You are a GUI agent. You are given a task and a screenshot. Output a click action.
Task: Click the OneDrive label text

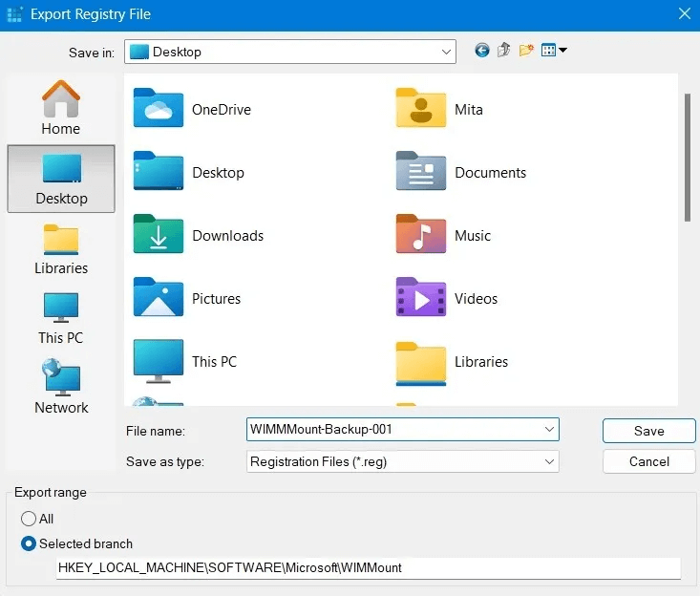click(x=222, y=110)
